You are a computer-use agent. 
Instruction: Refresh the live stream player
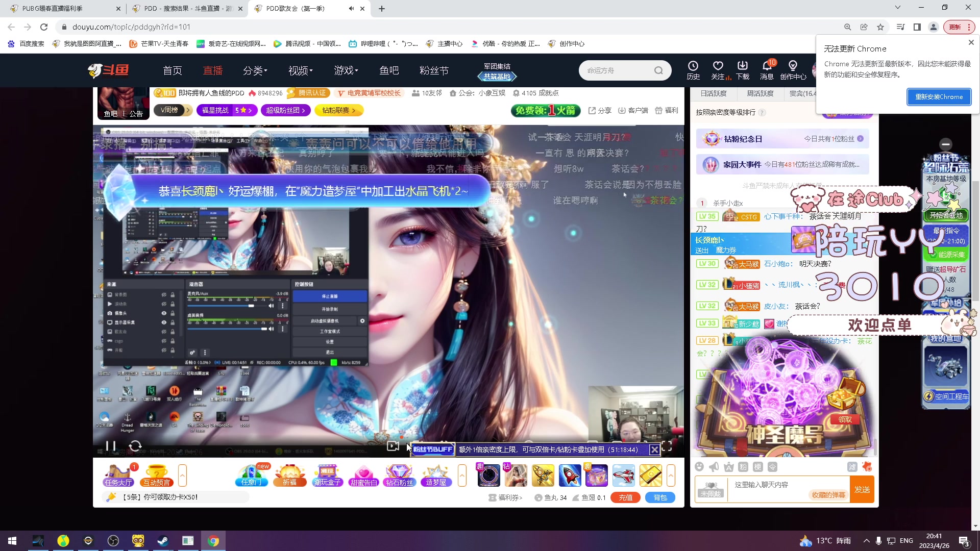coord(135,446)
